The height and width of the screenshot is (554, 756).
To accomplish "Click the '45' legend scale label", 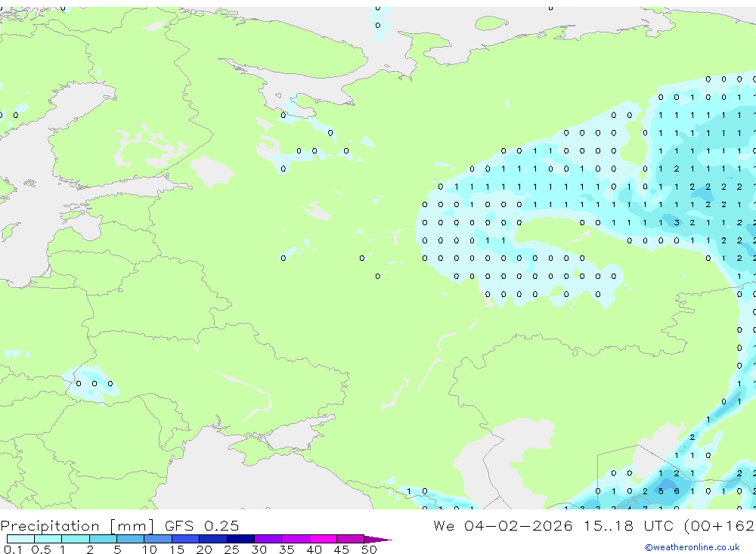I will click(342, 549).
